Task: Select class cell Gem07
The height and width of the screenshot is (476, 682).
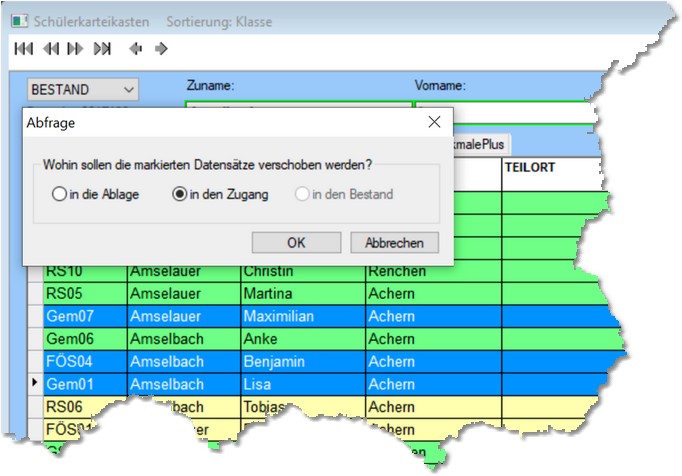Action: [x=86, y=316]
